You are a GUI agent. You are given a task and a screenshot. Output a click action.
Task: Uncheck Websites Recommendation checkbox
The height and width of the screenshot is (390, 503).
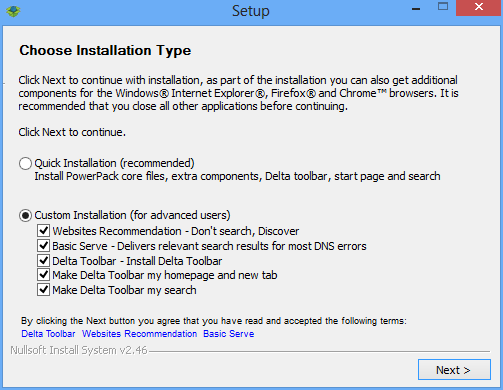tap(43, 231)
